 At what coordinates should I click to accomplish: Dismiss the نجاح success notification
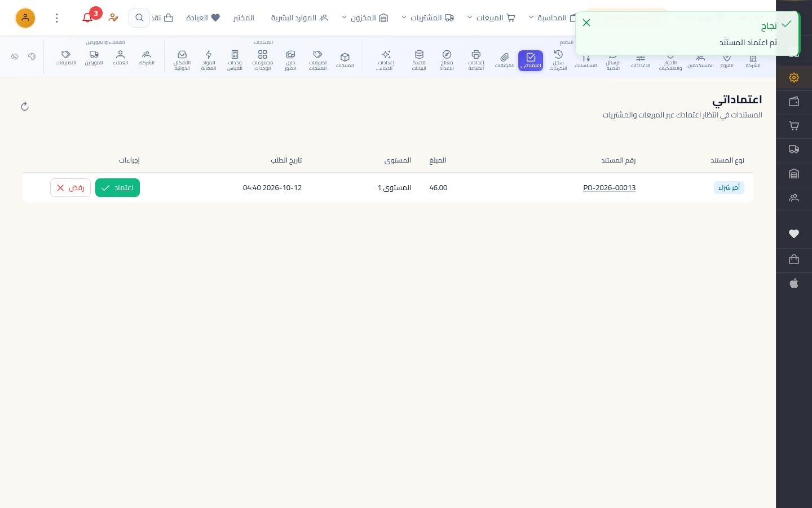point(586,23)
